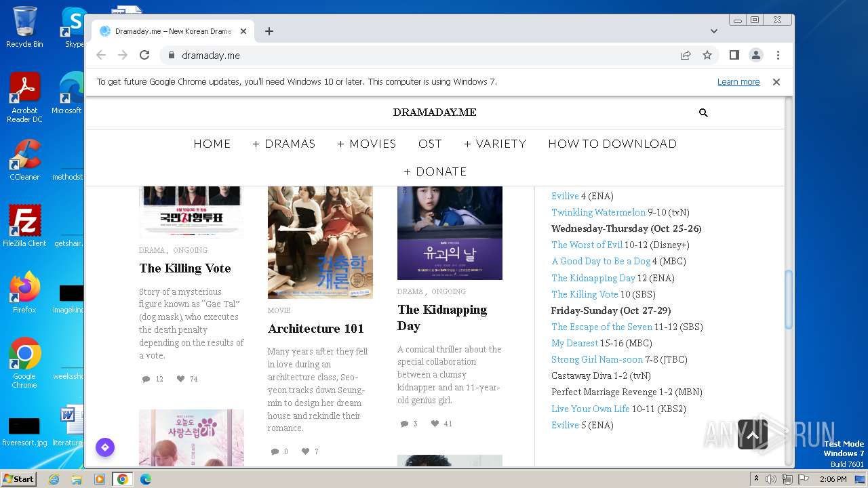The width and height of the screenshot is (868, 488).
Task: Toggle the Chrome side panel icon
Action: (x=734, y=55)
